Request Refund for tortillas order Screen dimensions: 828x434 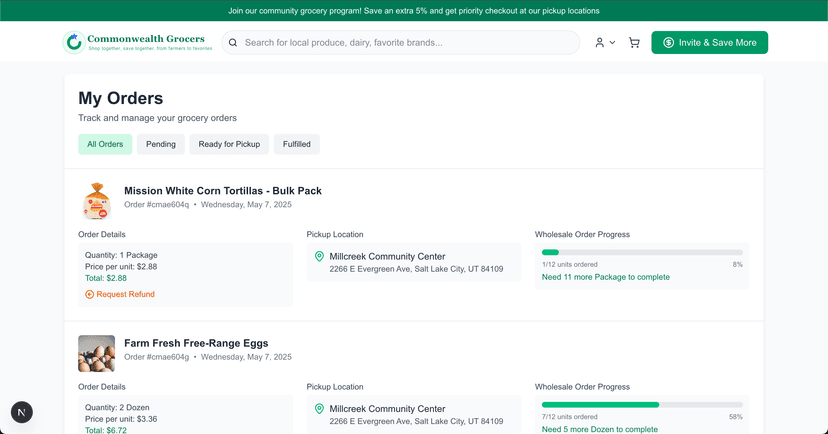pyautogui.click(x=120, y=295)
